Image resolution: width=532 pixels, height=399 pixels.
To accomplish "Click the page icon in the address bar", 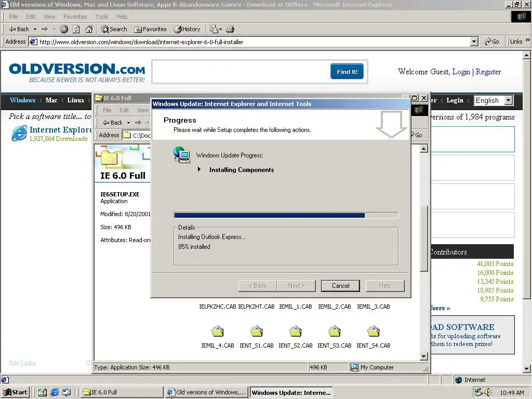I will click(x=33, y=42).
